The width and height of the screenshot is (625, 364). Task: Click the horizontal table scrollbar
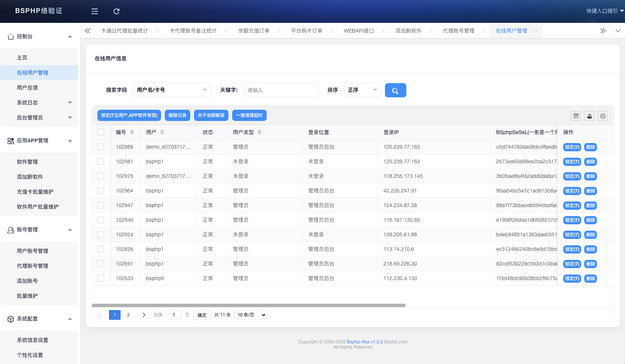pyautogui.click(x=249, y=306)
